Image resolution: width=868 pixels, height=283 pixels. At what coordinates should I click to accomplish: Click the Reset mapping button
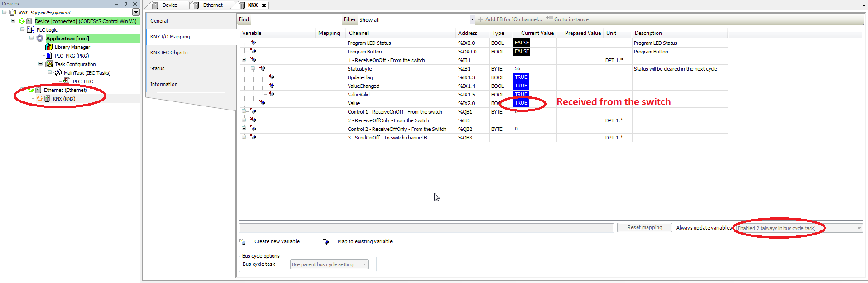click(644, 228)
